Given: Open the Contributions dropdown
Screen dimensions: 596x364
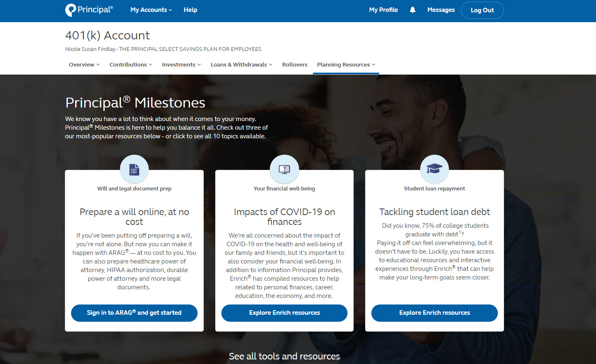Looking at the screenshot, I should click(x=131, y=64).
